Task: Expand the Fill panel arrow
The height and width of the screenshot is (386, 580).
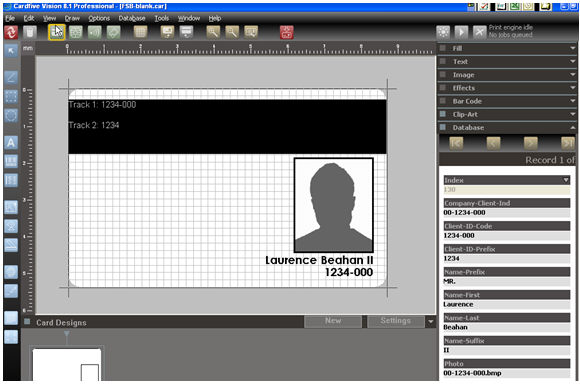Action: point(573,48)
